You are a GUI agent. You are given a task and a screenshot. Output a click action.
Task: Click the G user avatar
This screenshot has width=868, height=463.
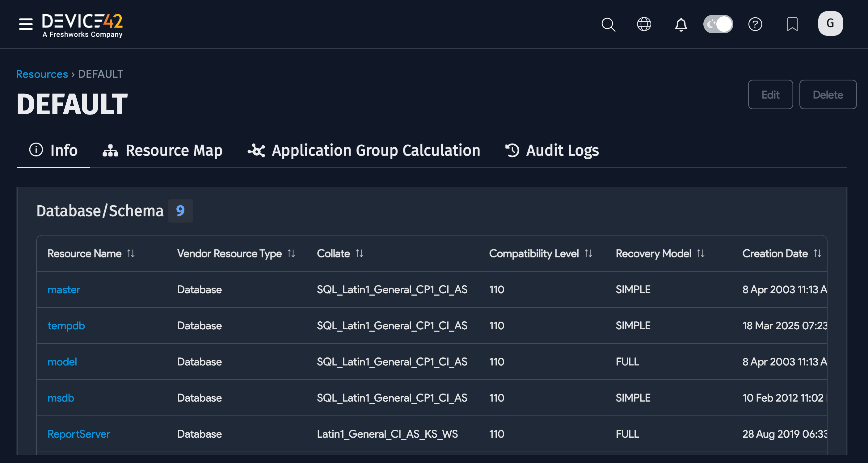(830, 23)
